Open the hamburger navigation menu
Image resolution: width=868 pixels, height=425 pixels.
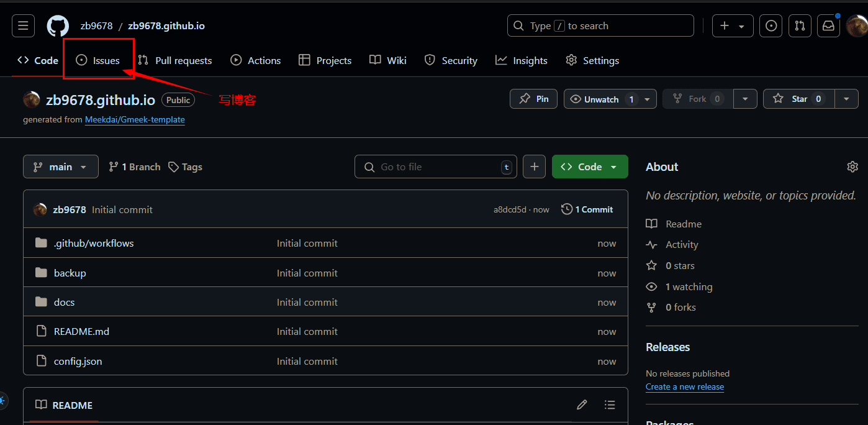pos(23,26)
